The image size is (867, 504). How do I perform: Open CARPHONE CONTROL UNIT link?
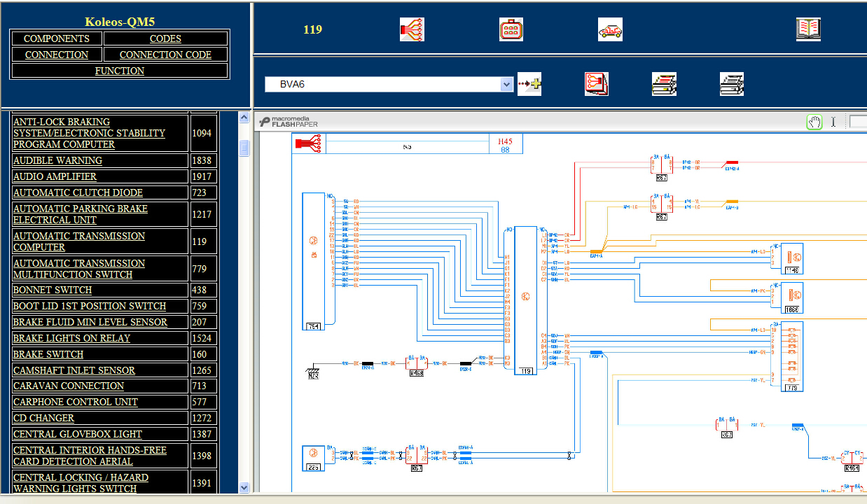(76, 402)
